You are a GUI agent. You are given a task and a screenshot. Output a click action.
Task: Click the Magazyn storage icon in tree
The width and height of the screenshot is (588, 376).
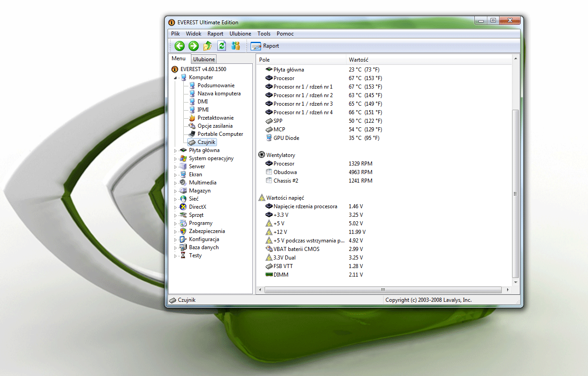[183, 191]
